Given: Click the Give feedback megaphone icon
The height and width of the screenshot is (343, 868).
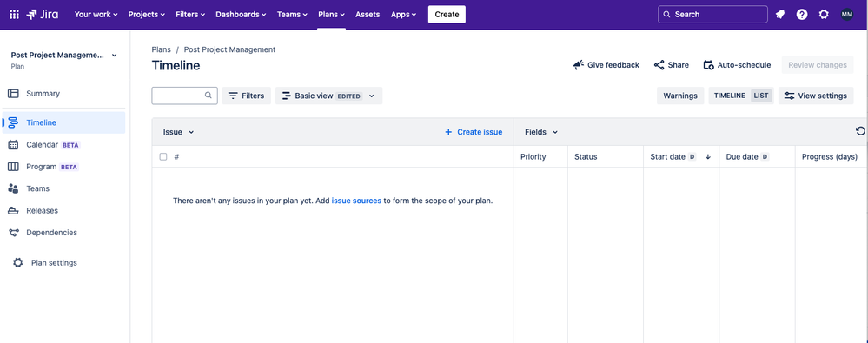Looking at the screenshot, I should point(579,65).
